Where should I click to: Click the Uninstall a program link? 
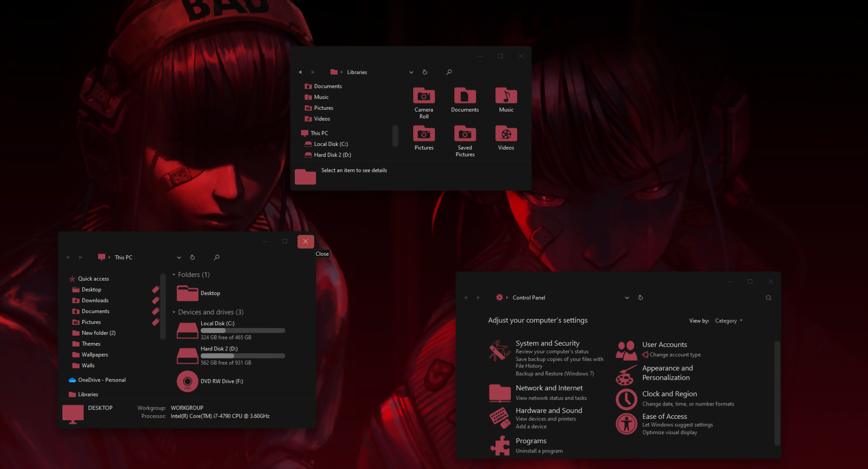539,451
